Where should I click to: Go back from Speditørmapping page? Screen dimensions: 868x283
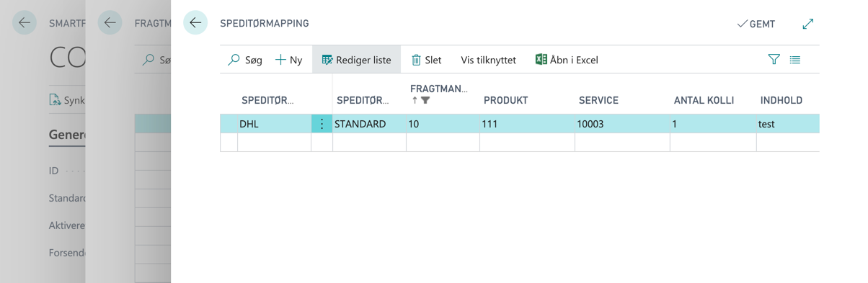click(195, 23)
